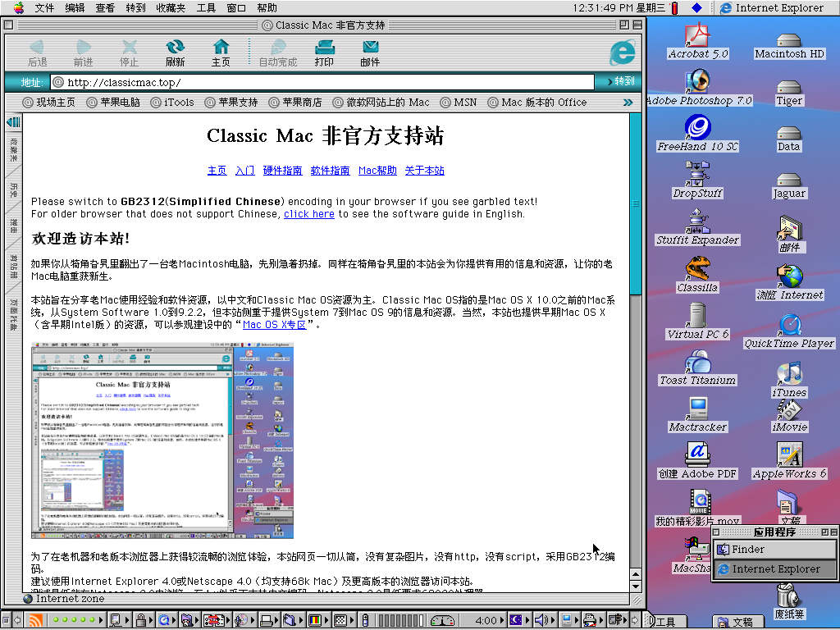840x630 pixels.
Task: Open the 编辑 menu
Action: tap(75, 8)
